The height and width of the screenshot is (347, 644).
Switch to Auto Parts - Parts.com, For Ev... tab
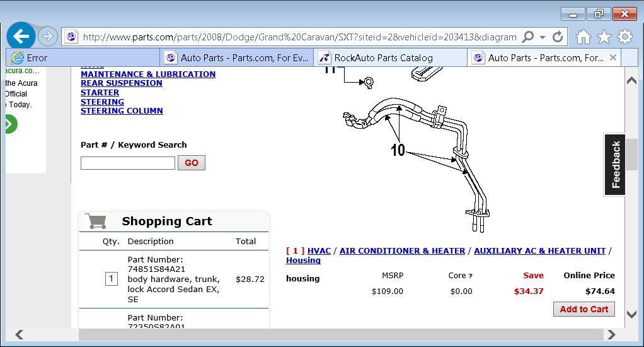pos(236,58)
